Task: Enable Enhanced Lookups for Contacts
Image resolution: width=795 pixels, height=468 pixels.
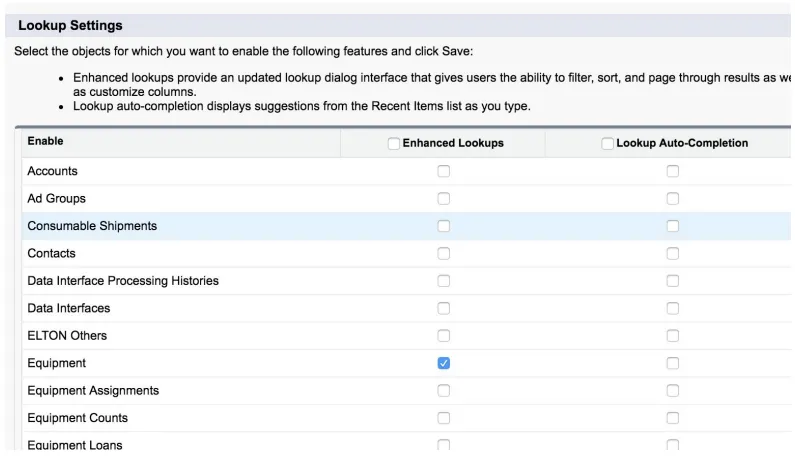Action: [444, 254]
